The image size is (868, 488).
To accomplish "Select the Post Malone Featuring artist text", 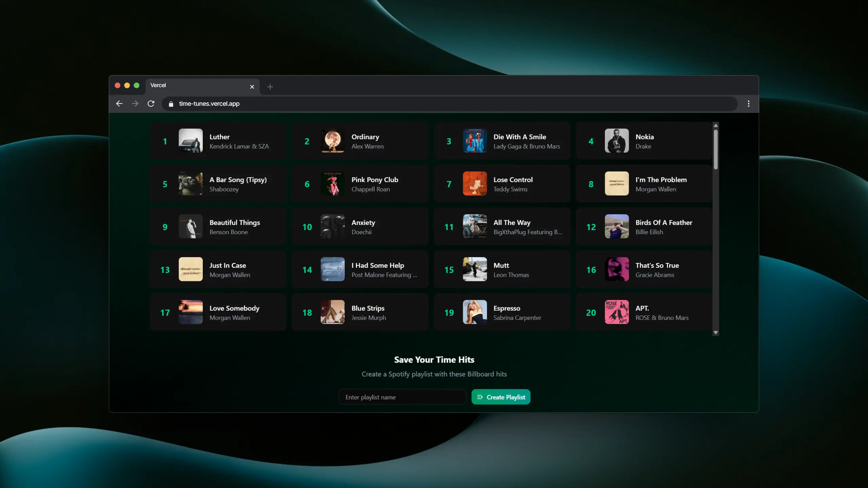I will [384, 275].
